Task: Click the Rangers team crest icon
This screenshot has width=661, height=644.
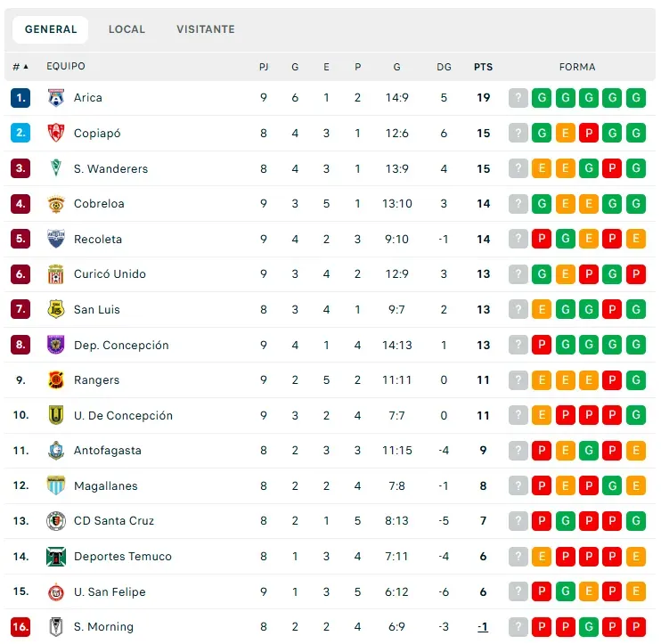Action: pyautogui.click(x=56, y=380)
